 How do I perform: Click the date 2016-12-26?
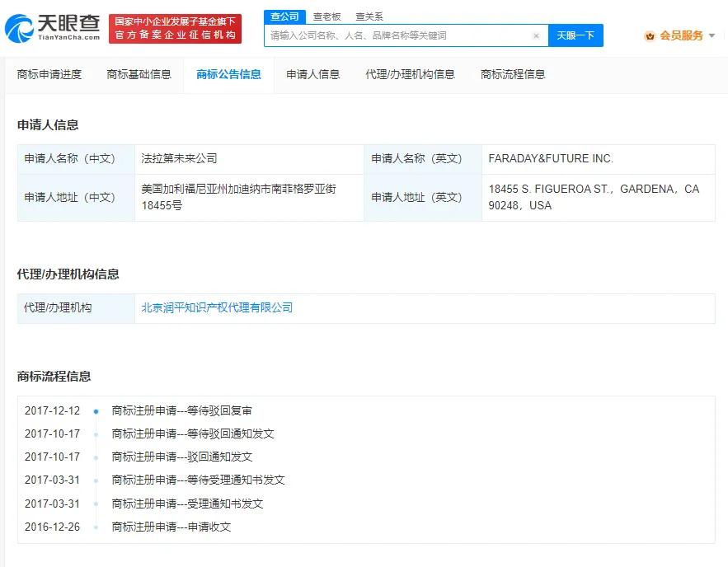pos(52,527)
